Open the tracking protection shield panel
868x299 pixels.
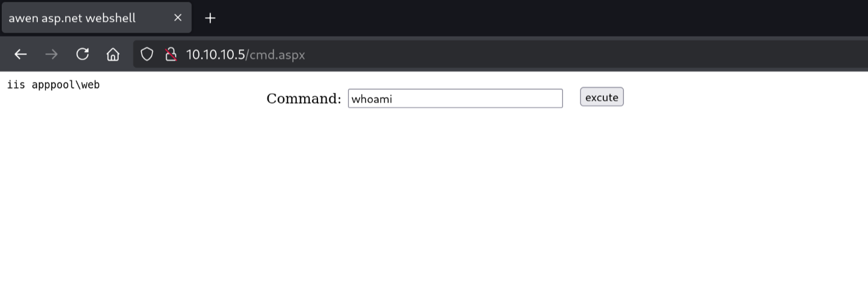[x=147, y=54]
